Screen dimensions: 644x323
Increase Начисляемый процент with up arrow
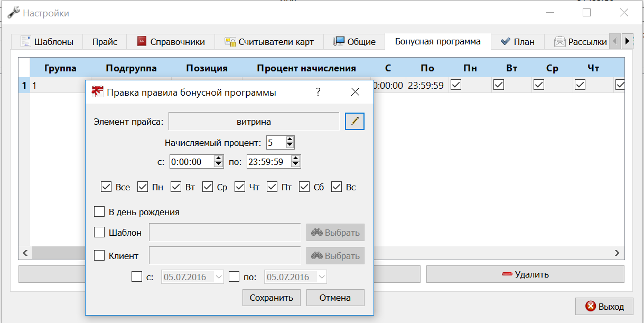pyautogui.click(x=290, y=139)
